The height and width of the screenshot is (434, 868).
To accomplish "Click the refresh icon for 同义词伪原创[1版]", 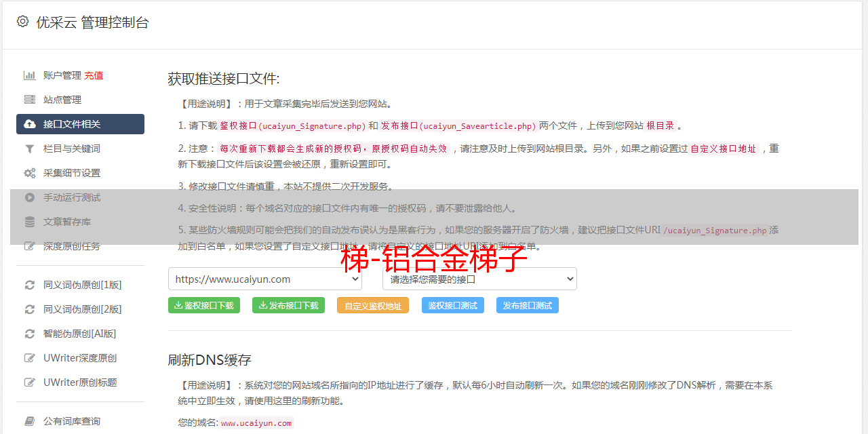I will click(x=30, y=285).
